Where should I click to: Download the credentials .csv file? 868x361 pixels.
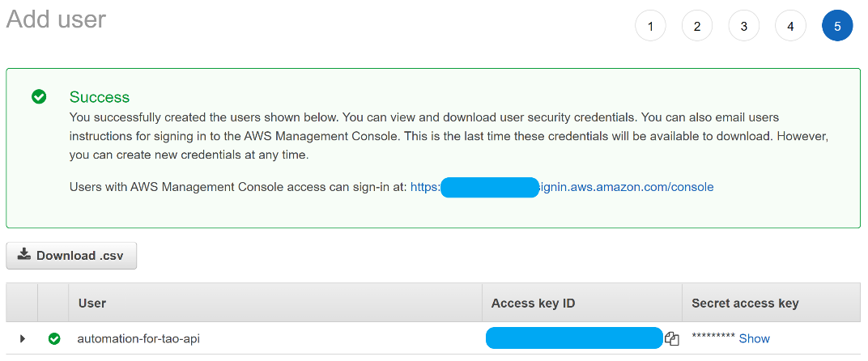point(71,255)
